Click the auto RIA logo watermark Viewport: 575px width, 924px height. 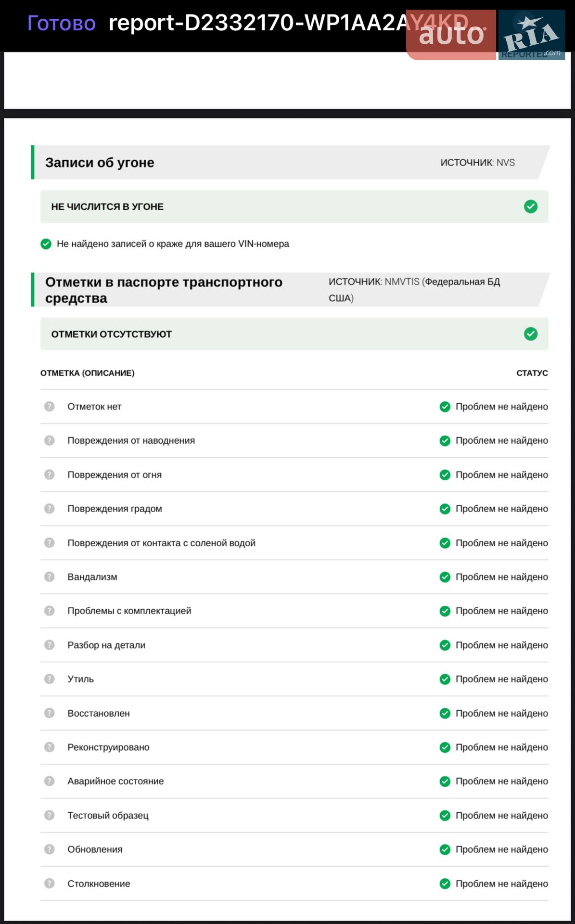[x=486, y=35]
